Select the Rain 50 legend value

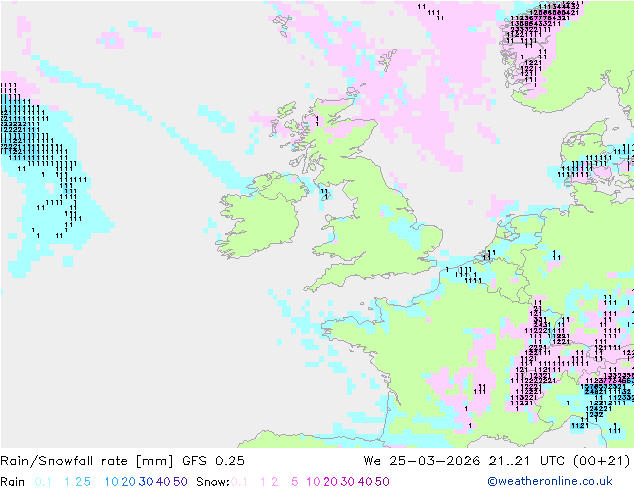point(180,482)
